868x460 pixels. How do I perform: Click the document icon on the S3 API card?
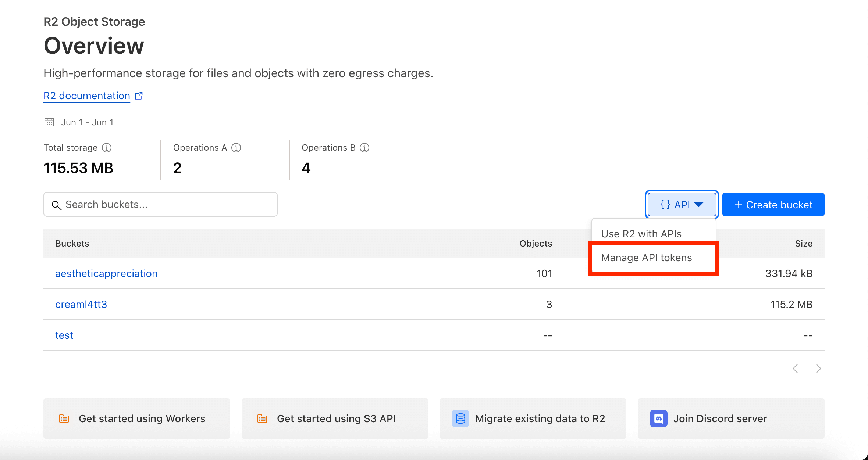coord(262,418)
